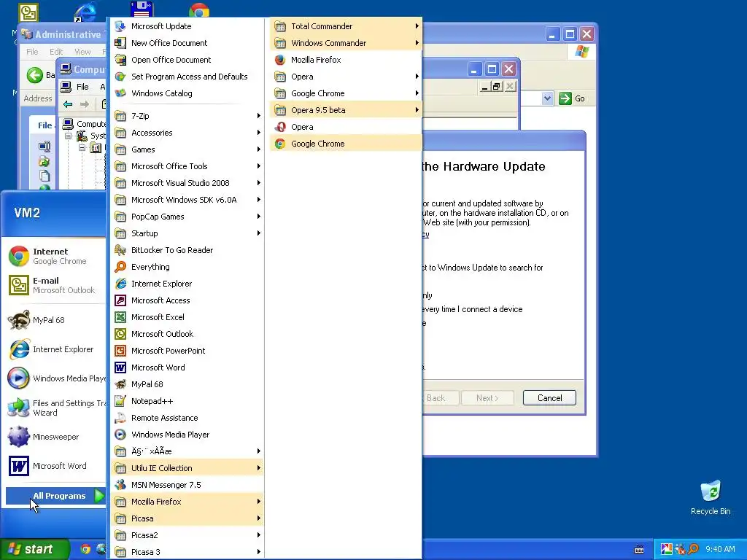The image size is (747, 560).
Task: Open Opera 9.5 beta submenu
Action: click(x=346, y=110)
